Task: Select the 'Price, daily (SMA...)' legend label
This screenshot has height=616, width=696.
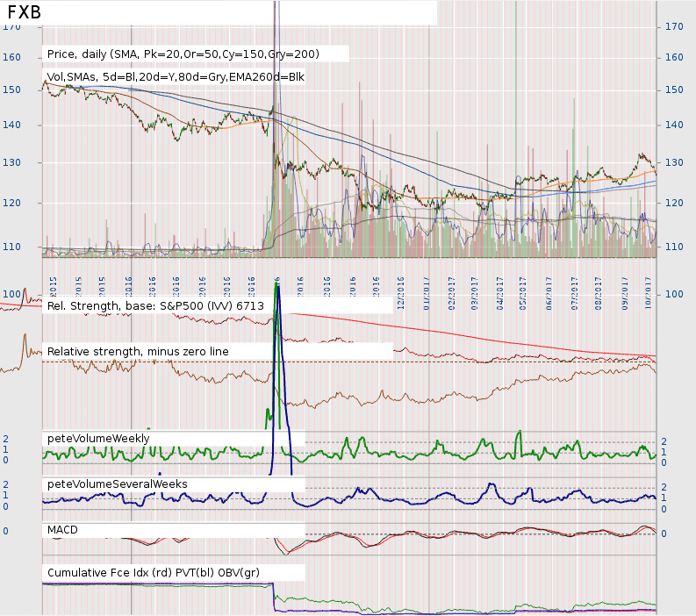Action: click(183, 54)
